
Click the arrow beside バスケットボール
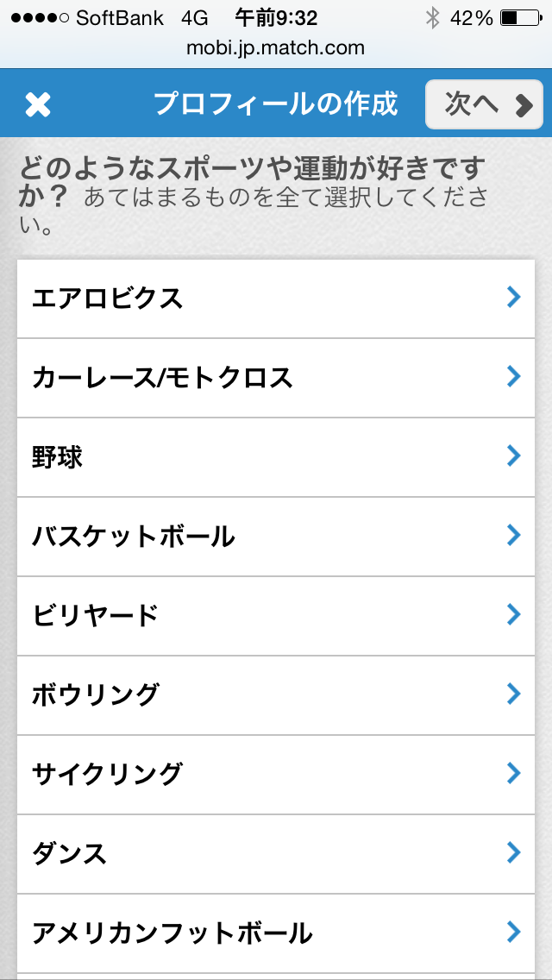pos(514,536)
